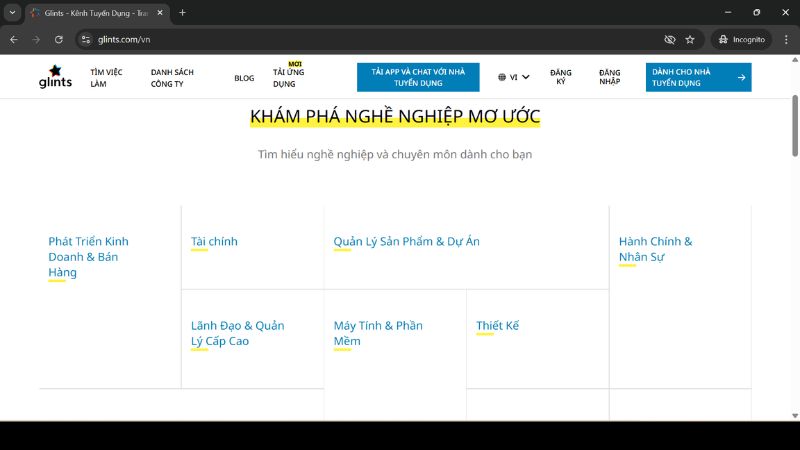Bookmark this page with star icon
This screenshot has height=450, width=800.
point(690,39)
